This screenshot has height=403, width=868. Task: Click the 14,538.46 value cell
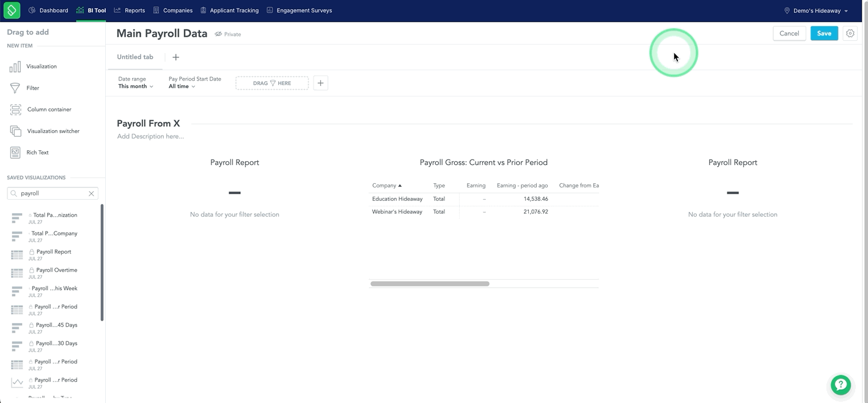(x=535, y=199)
